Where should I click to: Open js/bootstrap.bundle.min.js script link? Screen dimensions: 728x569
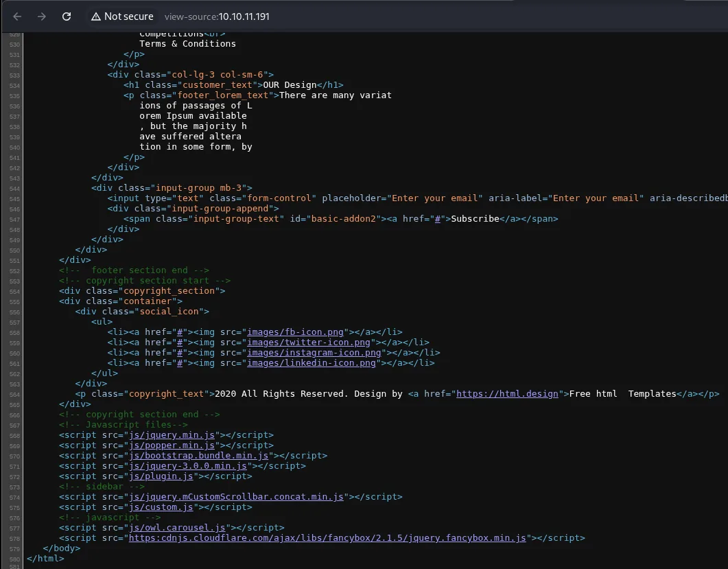click(x=199, y=456)
